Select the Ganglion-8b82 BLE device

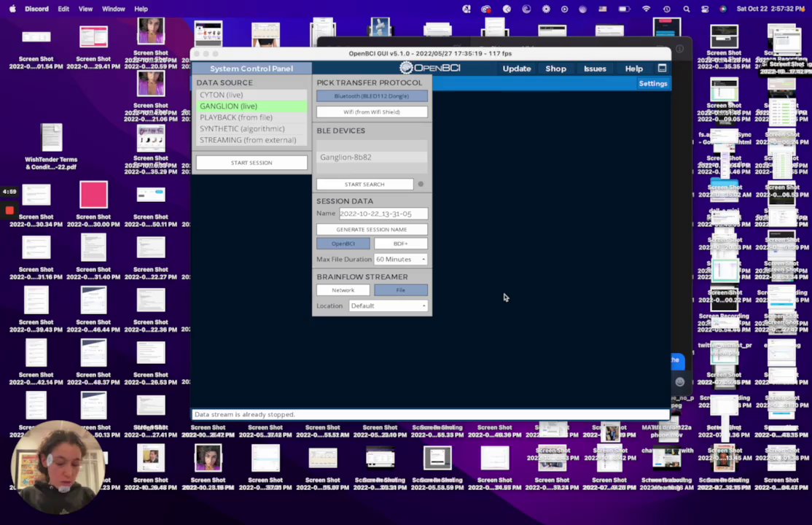tap(372, 157)
